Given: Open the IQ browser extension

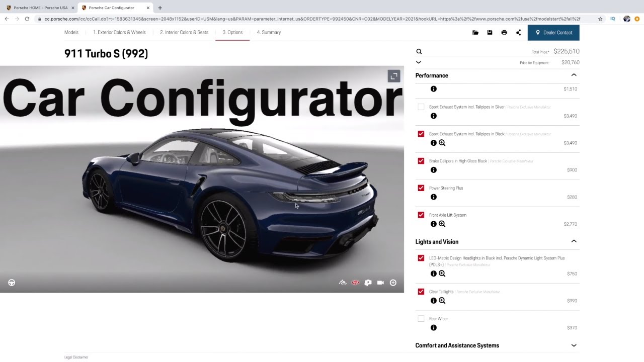Looking at the screenshot, I should (613, 19).
